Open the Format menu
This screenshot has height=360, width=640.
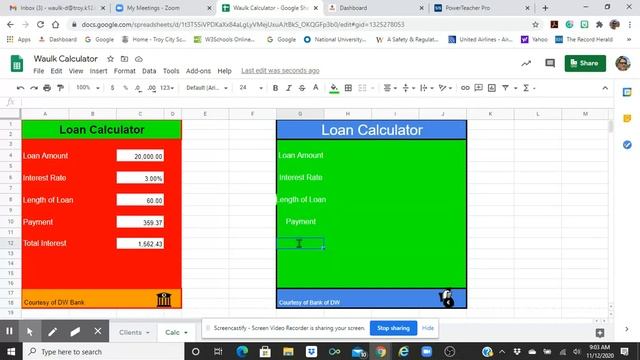click(124, 71)
